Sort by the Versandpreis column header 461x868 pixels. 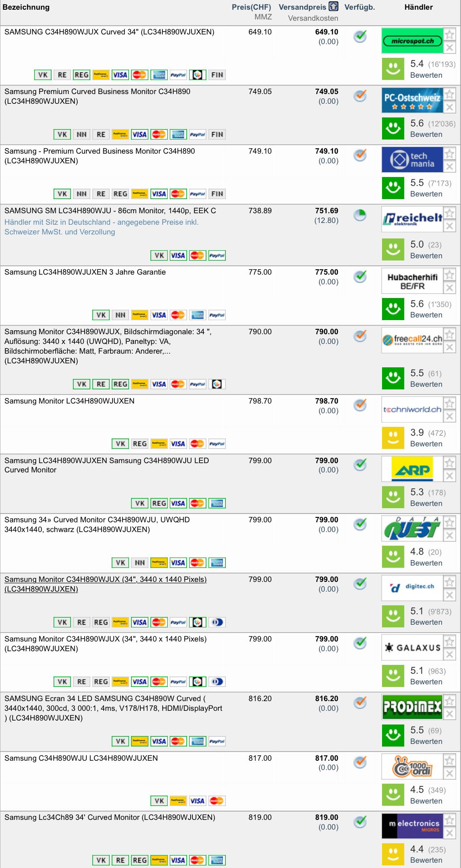[x=302, y=7]
